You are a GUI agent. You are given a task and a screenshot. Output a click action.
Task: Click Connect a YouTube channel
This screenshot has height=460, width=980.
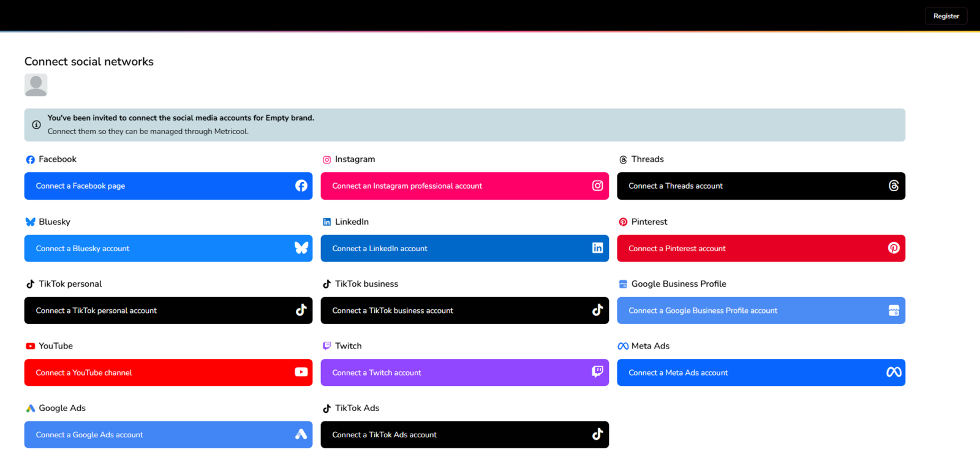coord(168,372)
